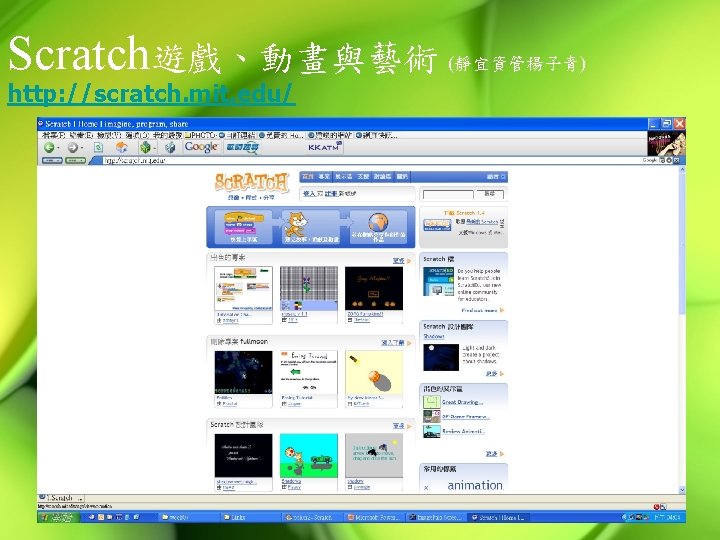Click the blue search-logo button beside Google

(x=242, y=147)
